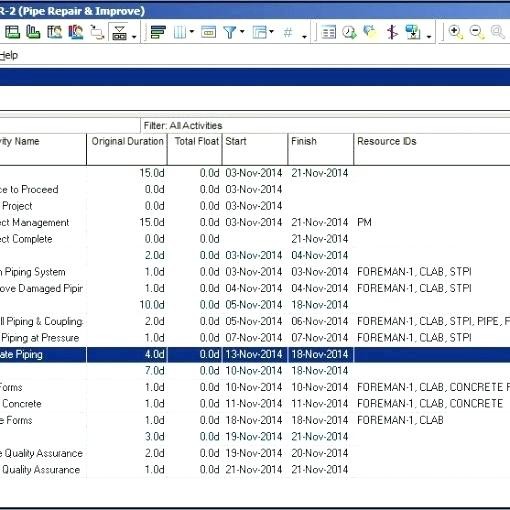Click the Zoom to Best Fit icon
The image size is (510, 510).
tap(497, 32)
